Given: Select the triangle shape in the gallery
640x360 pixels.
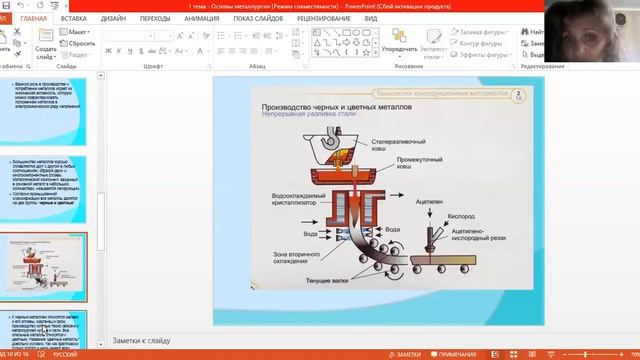Looking at the screenshot, I should pyautogui.click(x=317, y=42).
